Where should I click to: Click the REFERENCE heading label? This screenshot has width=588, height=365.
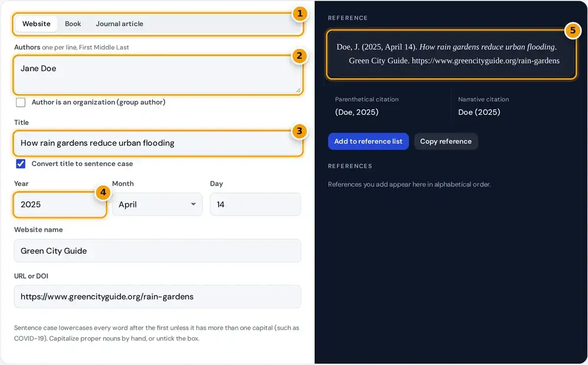click(348, 18)
